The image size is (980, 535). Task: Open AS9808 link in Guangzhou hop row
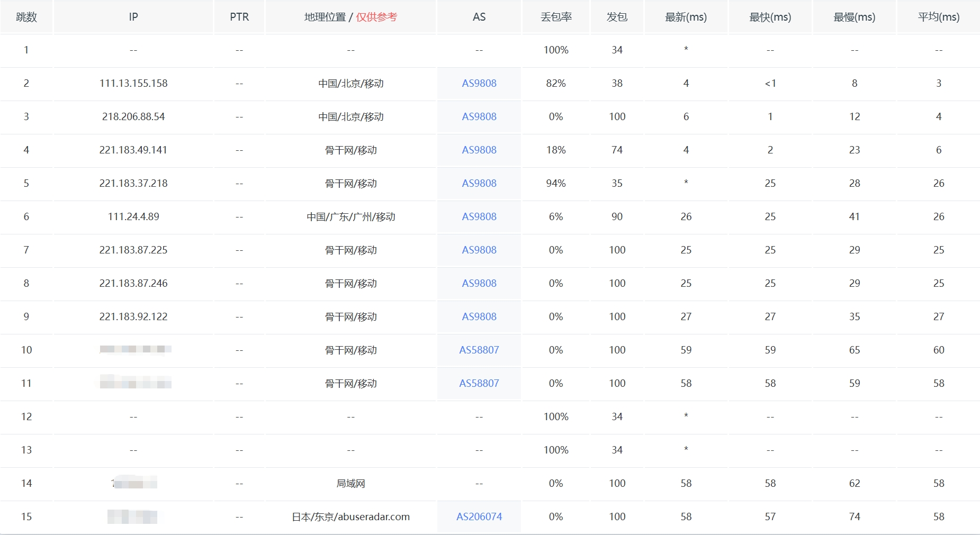(479, 216)
